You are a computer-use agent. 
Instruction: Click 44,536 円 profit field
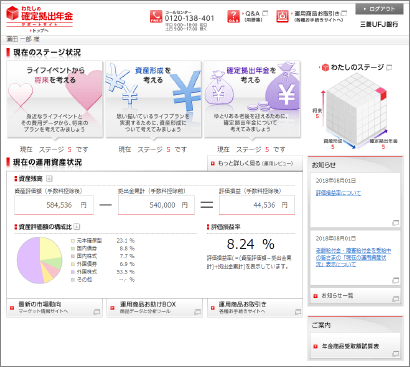coord(257,205)
